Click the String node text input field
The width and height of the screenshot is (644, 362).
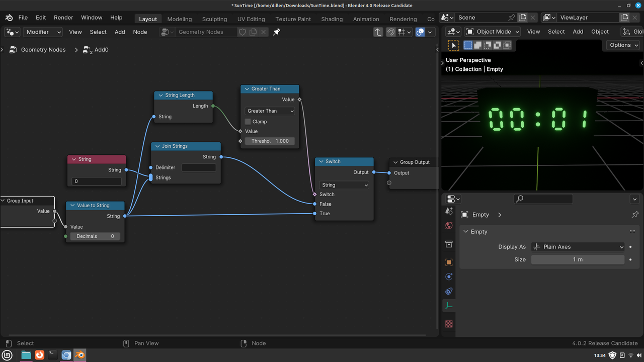(97, 181)
